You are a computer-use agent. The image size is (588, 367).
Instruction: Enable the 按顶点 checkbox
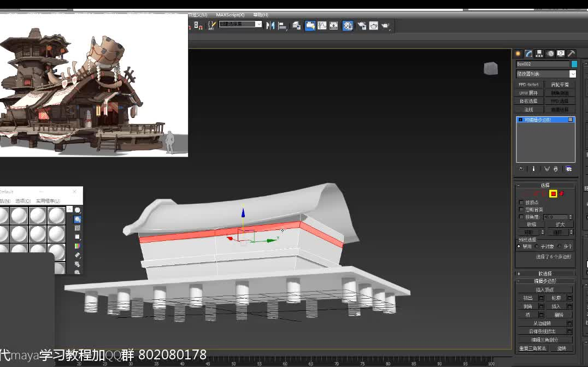click(521, 202)
